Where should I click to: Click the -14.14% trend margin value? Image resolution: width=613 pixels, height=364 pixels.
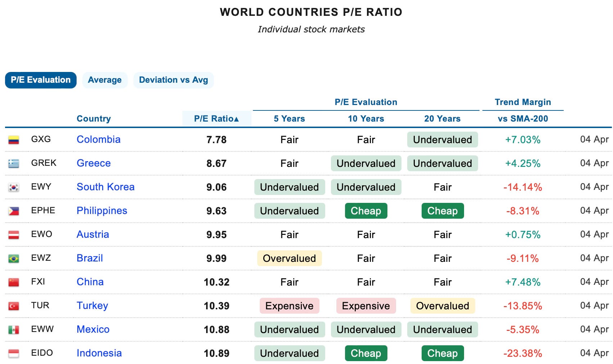point(523,187)
